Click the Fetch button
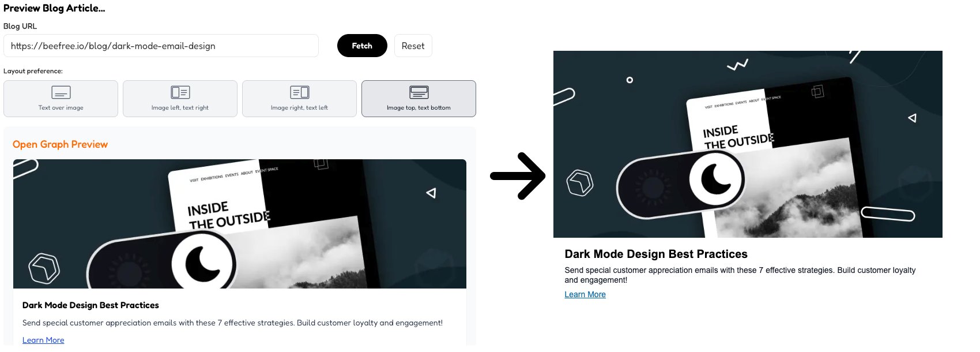The height and width of the screenshot is (352, 980). (x=362, y=46)
